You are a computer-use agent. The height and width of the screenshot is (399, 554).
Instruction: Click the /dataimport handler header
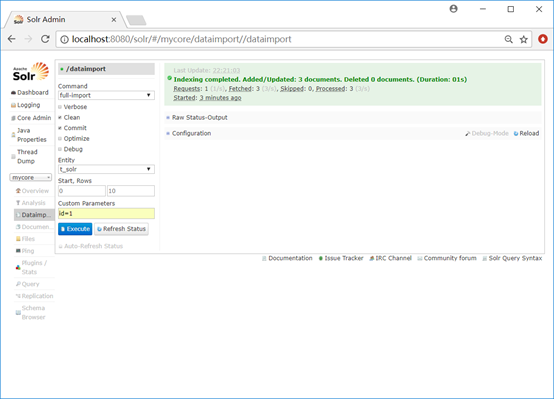(106, 69)
